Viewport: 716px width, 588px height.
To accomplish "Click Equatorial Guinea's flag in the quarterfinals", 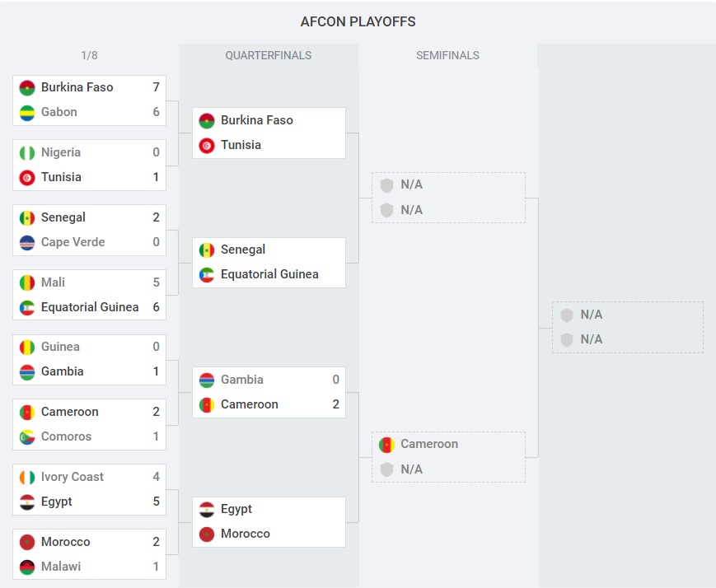I will (207, 275).
